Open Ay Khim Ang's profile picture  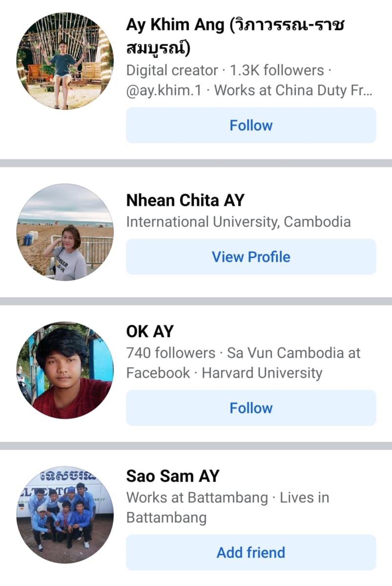tap(65, 61)
